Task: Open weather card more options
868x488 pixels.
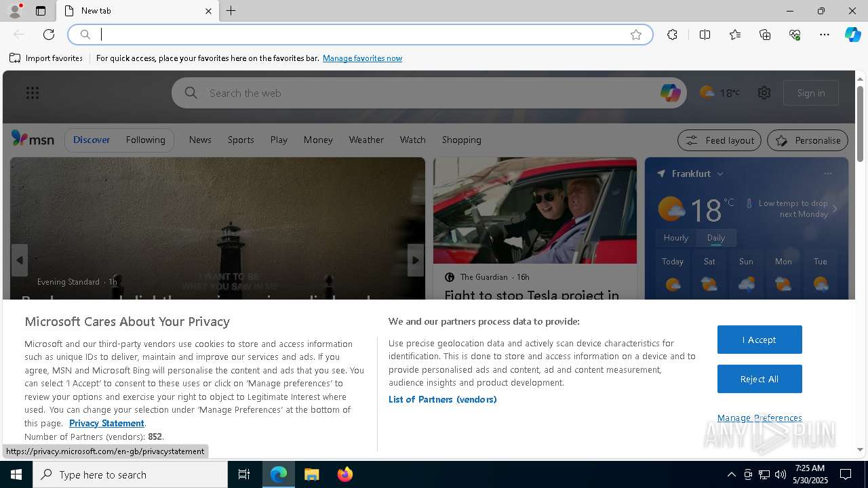Action: tap(828, 174)
